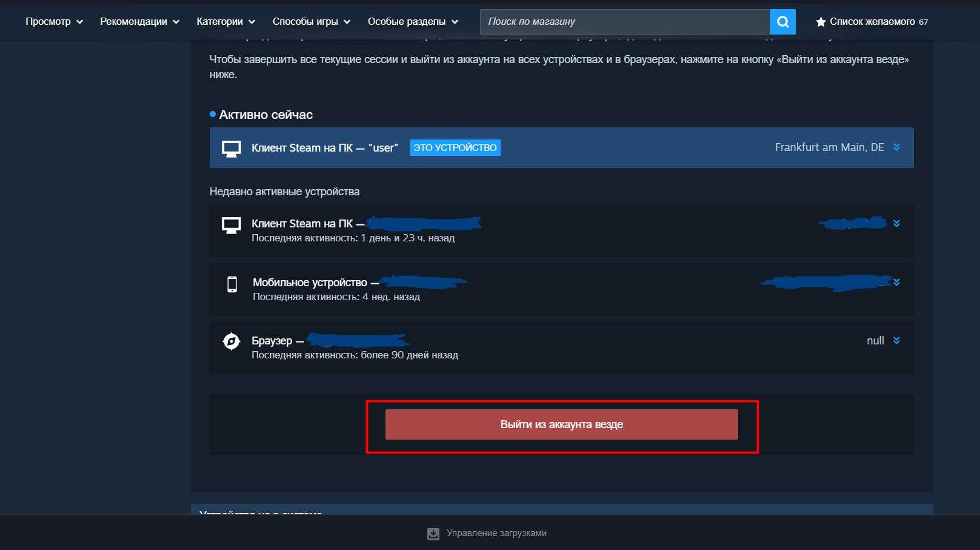The image size is (980, 550).
Task: Select the Браузер row text
Action: coord(272,341)
